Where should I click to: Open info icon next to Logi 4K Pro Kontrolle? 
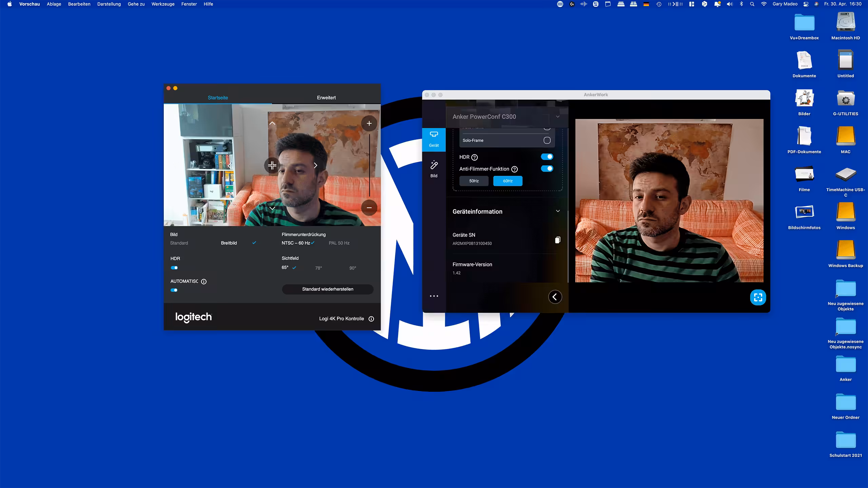pos(371,319)
